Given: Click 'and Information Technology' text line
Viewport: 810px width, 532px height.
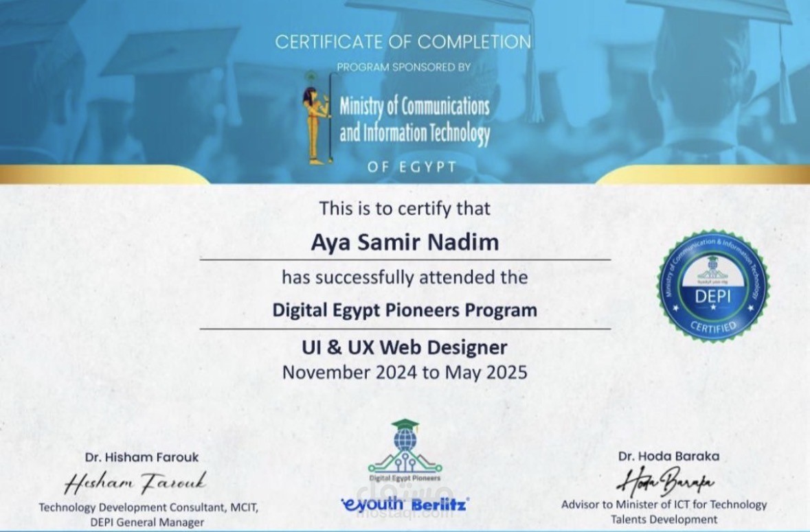Looking at the screenshot, I should (x=414, y=133).
